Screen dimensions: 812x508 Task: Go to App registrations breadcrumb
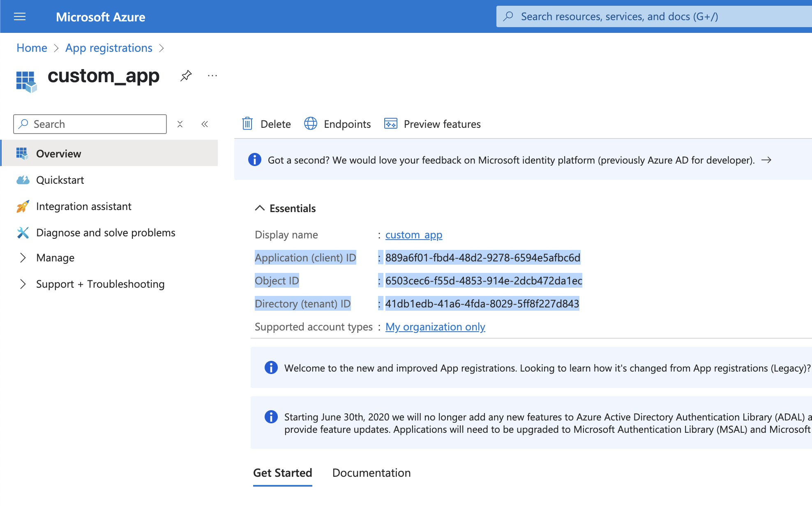pos(109,48)
